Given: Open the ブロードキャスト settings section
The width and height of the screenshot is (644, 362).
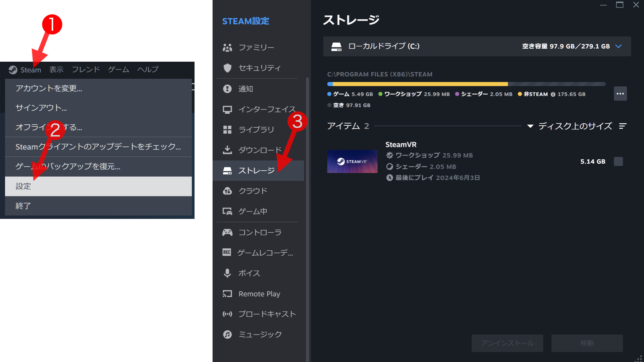Looking at the screenshot, I should (x=267, y=314).
